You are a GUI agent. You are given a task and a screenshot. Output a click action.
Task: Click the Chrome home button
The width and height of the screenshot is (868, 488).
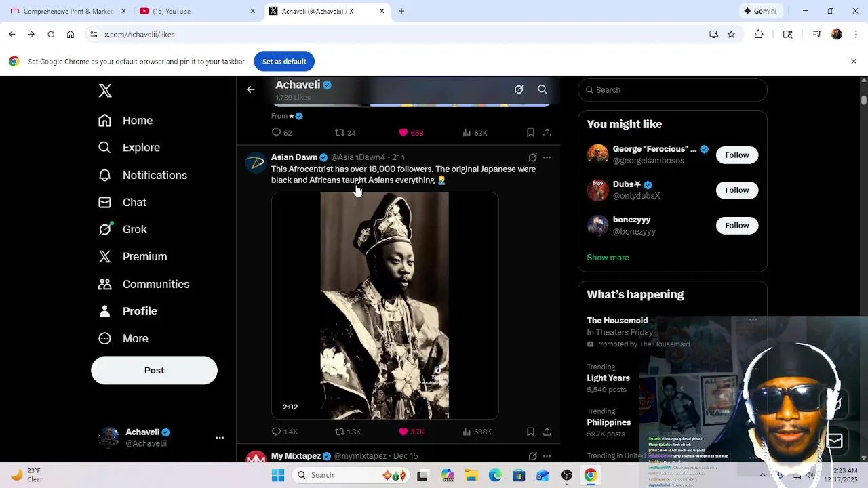coord(71,34)
